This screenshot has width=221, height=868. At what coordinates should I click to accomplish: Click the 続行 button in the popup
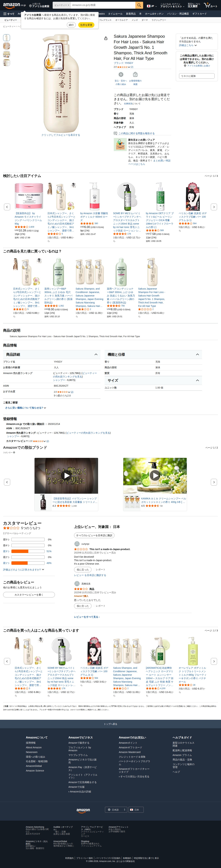pyautogui.click(x=71, y=25)
